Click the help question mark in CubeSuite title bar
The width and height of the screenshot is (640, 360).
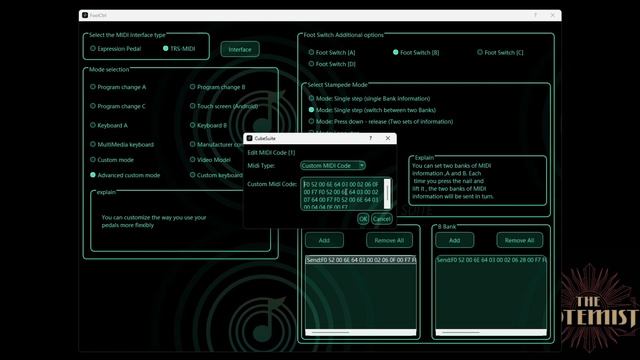371,138
